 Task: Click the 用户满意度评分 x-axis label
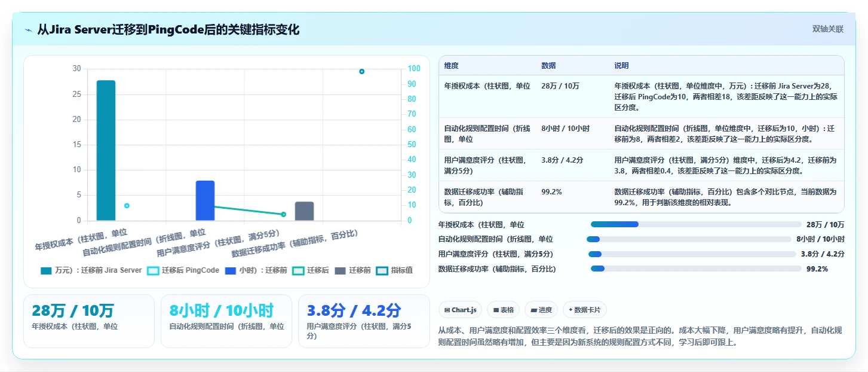(219, 244)
